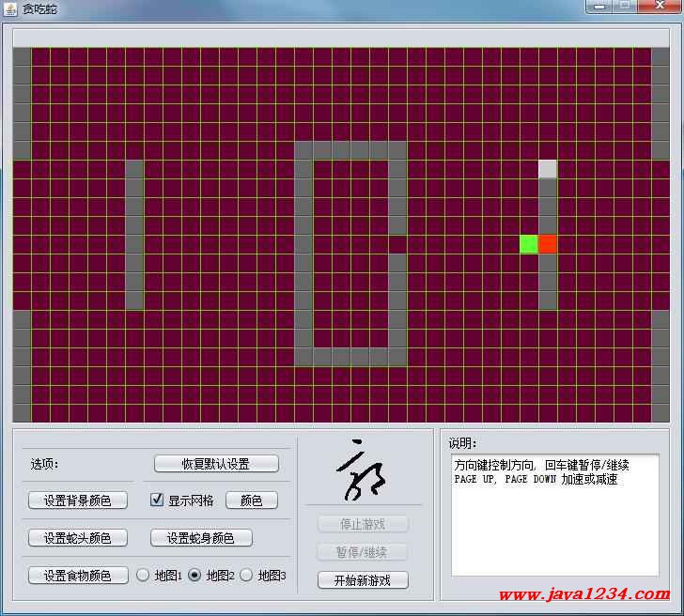
Task: Open 设置背景颜色 color chooser
Action: pyautogui.click(x=77, y=500)
